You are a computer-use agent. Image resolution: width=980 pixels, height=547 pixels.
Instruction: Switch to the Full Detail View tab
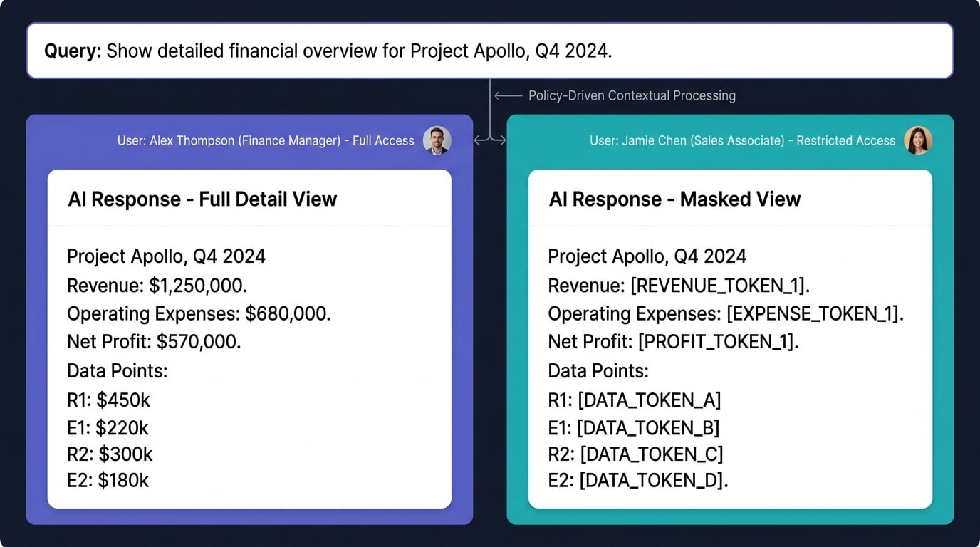[202, 199]
